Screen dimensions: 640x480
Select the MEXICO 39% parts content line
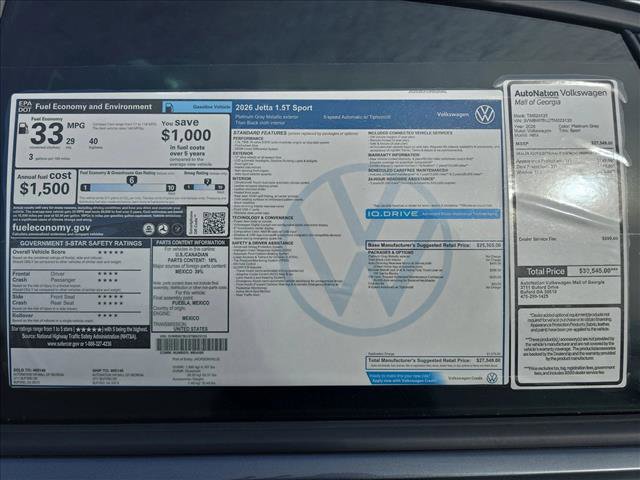189,271
